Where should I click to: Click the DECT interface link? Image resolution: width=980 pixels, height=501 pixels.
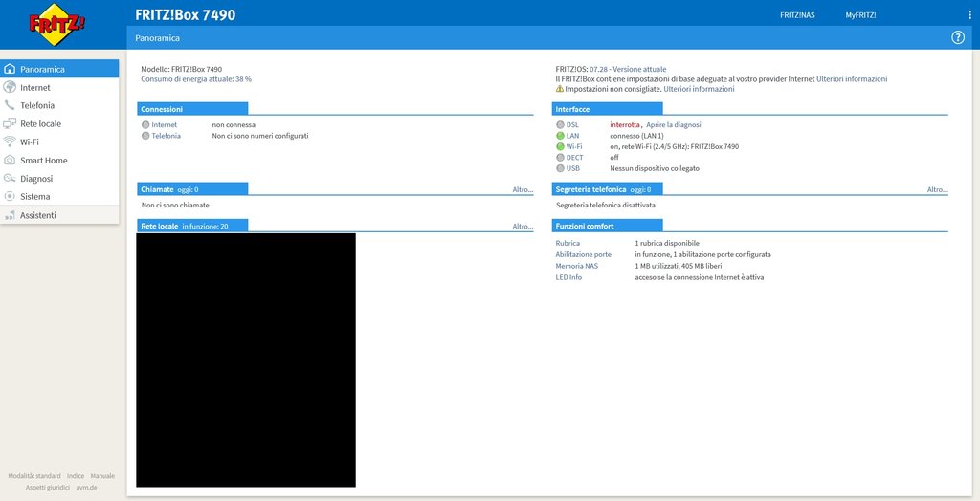click(x=575, y=158)
